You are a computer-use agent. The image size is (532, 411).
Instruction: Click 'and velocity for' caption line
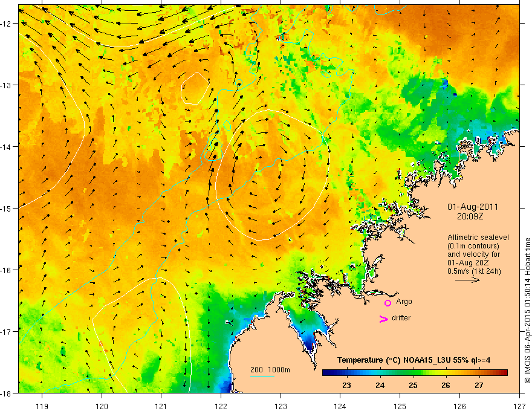pyautogui.click(x=473, y=254)
